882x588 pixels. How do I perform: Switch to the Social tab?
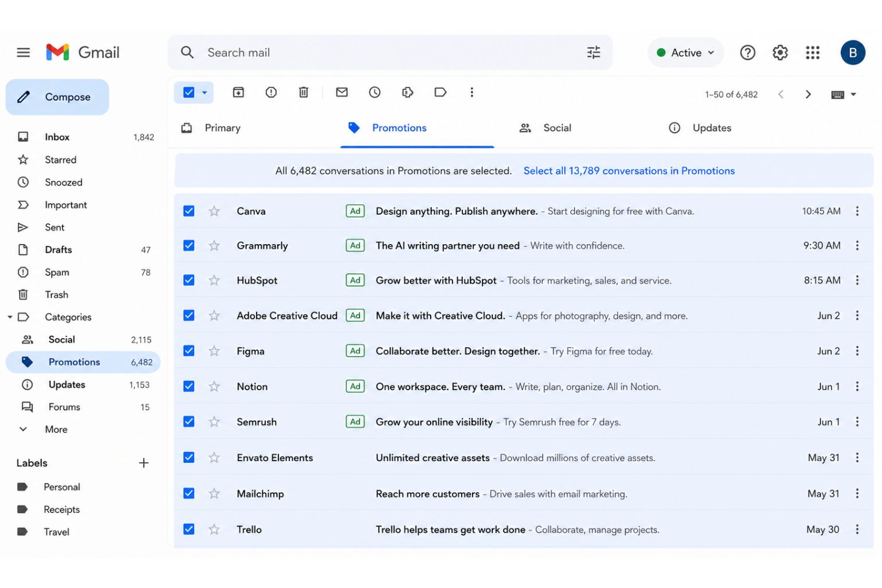click(546, 128)
